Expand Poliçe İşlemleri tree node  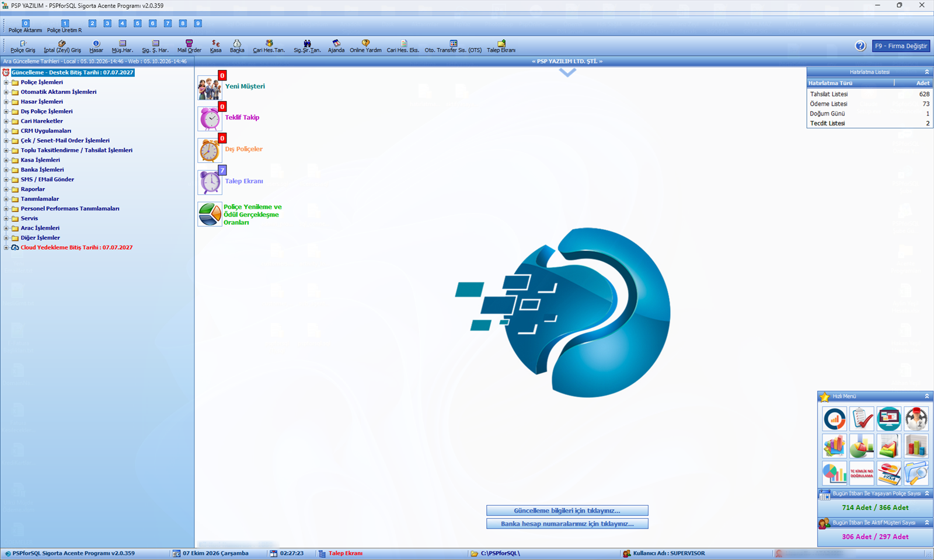[6, 82]
